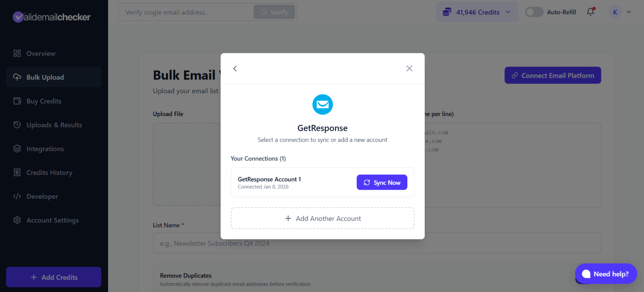
Task: Open Overview via its grid icon
Action: pyautogui.click(x=17, y=53)
